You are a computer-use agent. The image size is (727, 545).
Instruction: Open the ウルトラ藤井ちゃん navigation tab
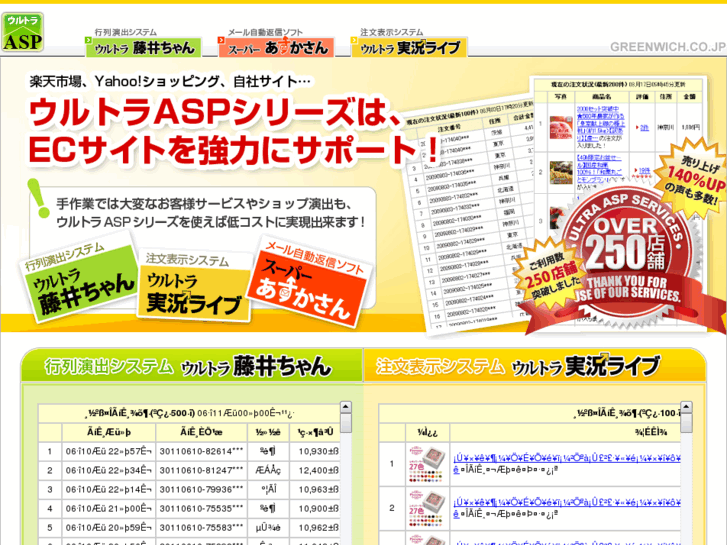coord(144,47)
